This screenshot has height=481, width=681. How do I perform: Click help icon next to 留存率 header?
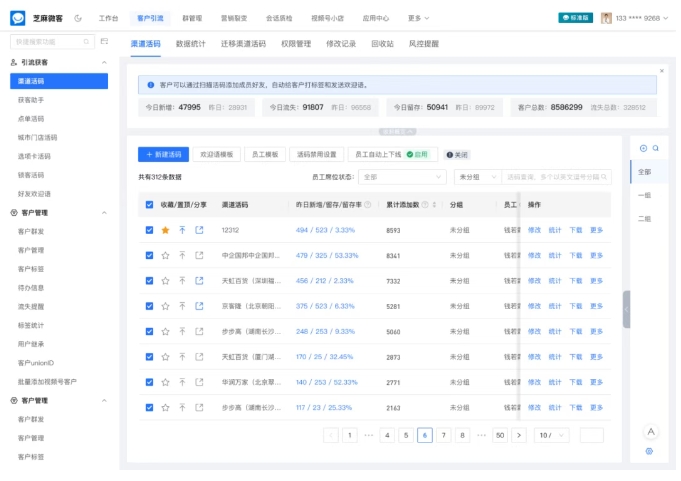[x=367, y=205]
